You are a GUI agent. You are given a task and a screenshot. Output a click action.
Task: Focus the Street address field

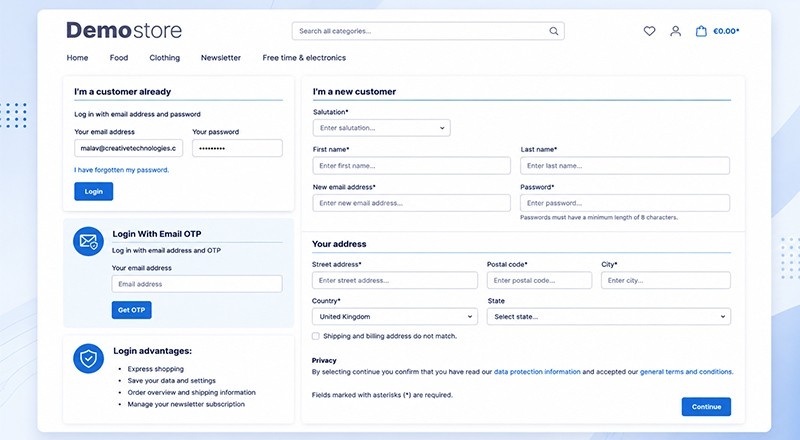(395, 280)
